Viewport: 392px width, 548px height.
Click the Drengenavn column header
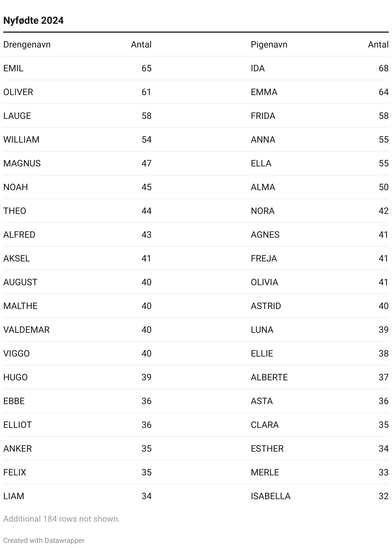click(27, 44)
